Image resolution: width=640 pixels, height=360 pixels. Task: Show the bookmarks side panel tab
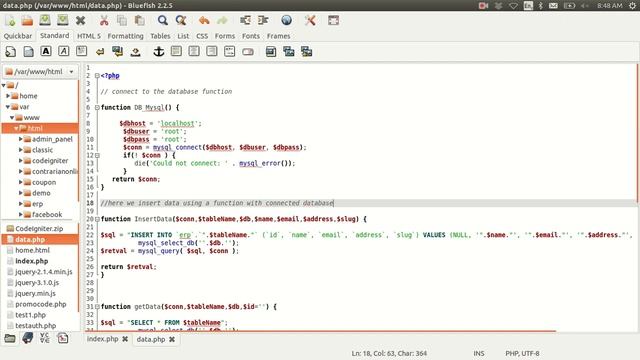[x=27, y=338]
